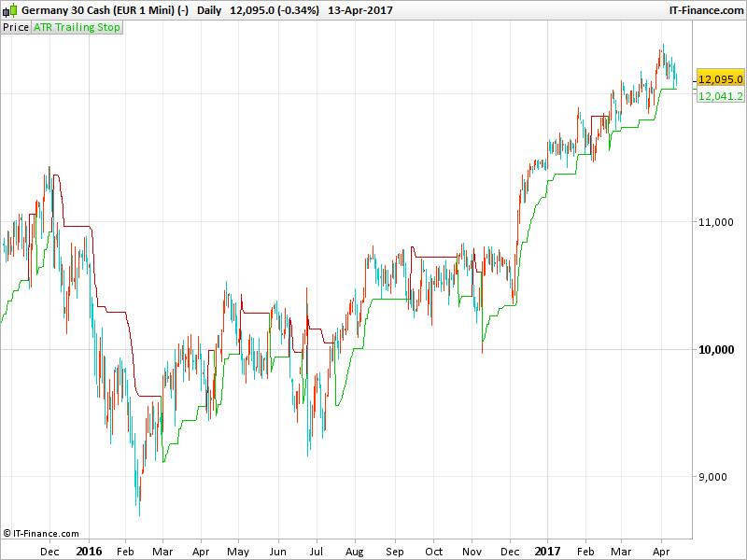This screenshot has width=747, height=560.
Task: Click the 10,000 price axis label
Action: click(715, 350)
